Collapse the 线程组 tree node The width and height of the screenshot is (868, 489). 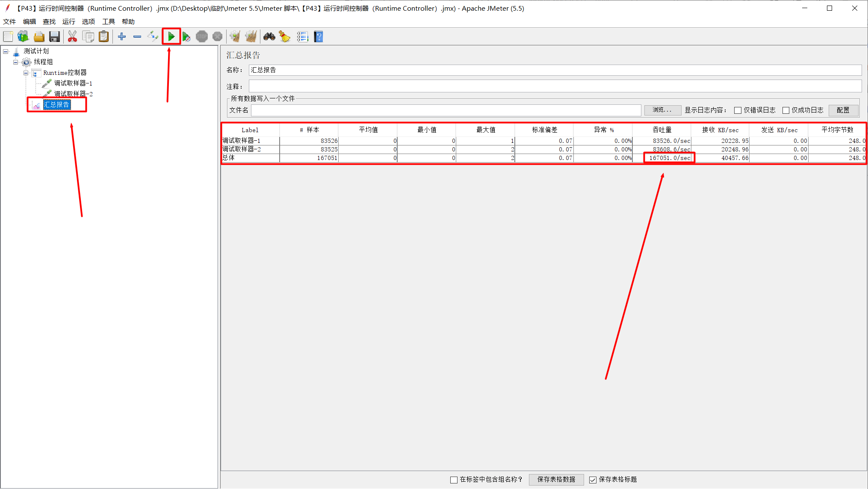click(16, 62)
